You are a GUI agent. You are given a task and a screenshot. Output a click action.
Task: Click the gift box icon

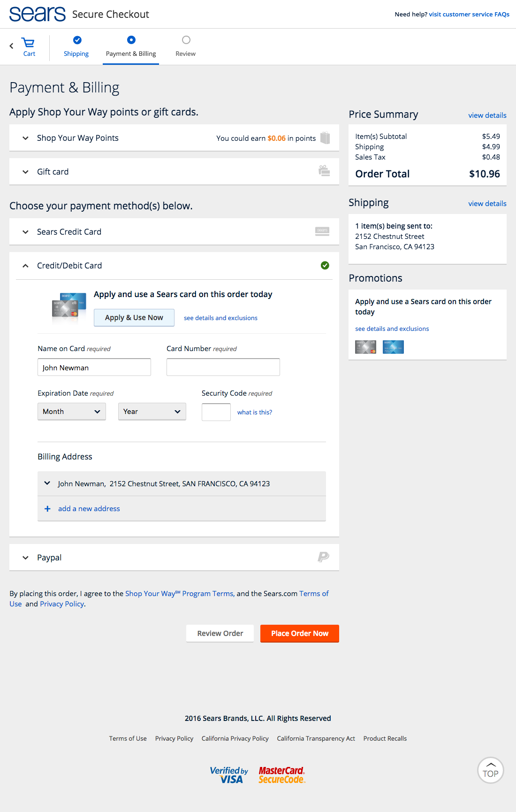point(324,171)
